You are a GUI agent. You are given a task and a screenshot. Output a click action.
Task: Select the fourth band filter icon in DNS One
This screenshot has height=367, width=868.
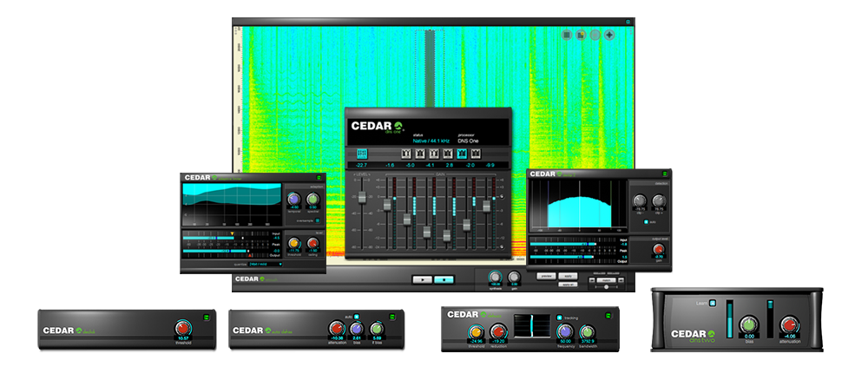(x=448, y=154)
